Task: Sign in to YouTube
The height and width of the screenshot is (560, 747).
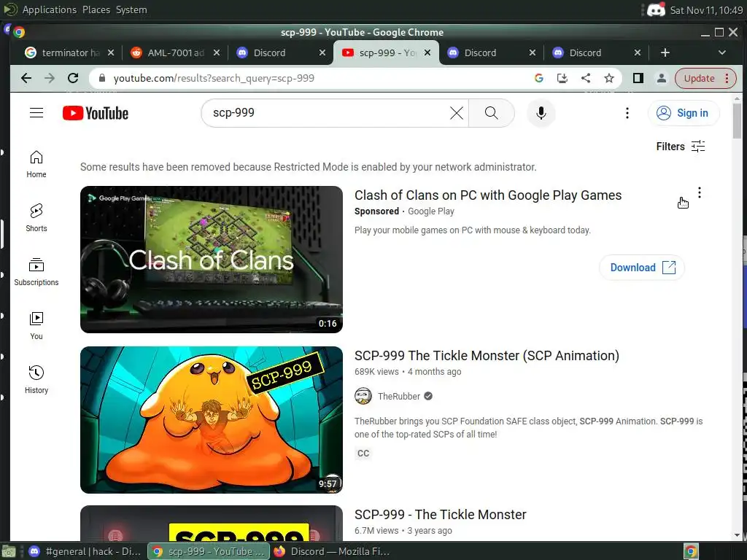Action: click(x=683, y=113)
